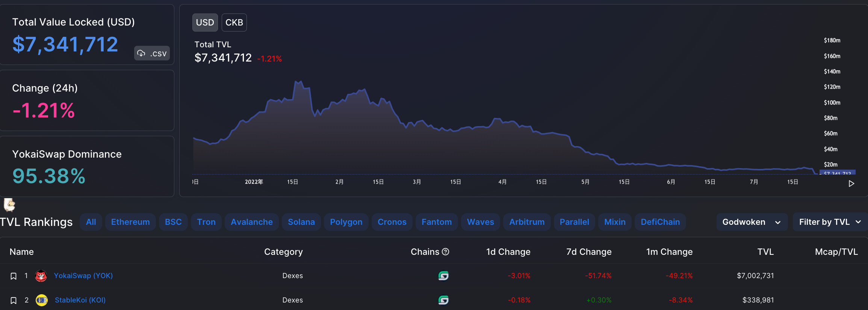868x310 pixels.
Task: Open the YokaiSwap (YOK) protocol link
Action: pyautogui.click(x=83, y=276)
